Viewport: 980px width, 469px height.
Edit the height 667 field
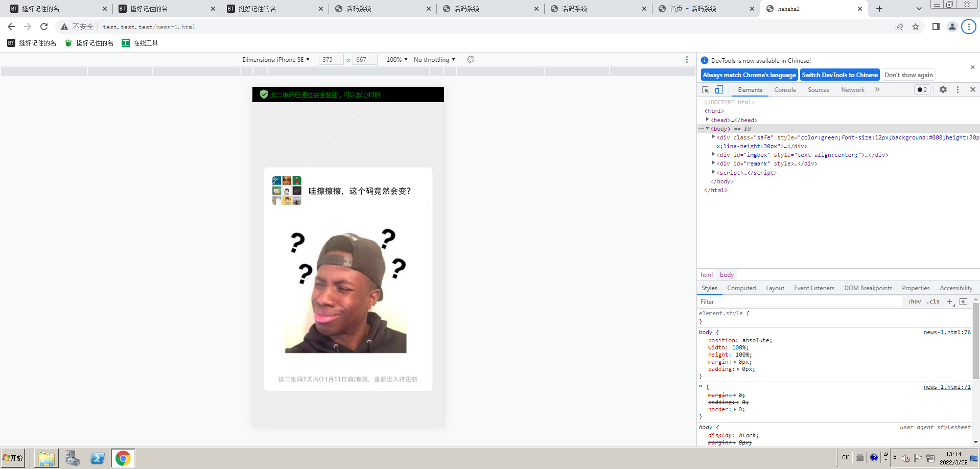(x=365, y=59)
